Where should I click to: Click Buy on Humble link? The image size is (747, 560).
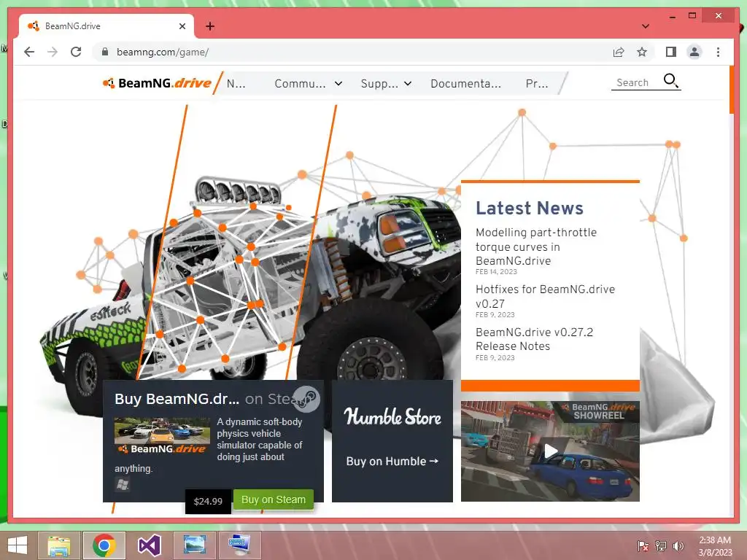point(392,462)
